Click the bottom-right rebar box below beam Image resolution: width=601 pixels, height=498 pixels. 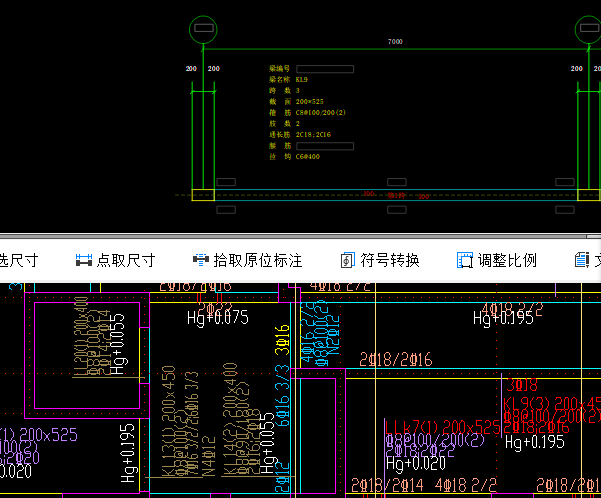point(565,210)
